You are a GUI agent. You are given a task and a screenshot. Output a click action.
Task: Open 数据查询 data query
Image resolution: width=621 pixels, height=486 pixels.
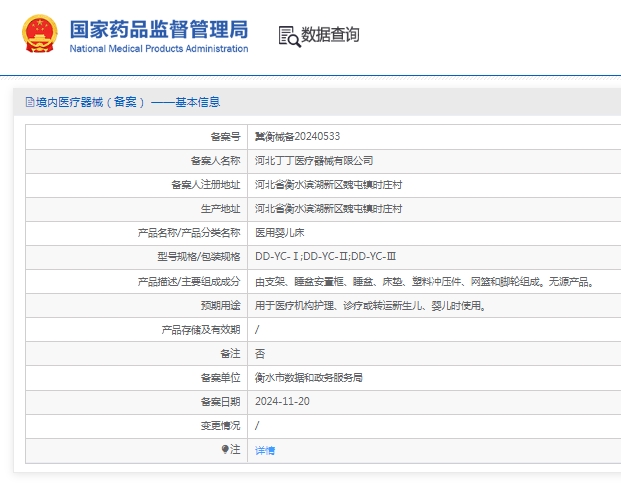(x=330, y=35)
